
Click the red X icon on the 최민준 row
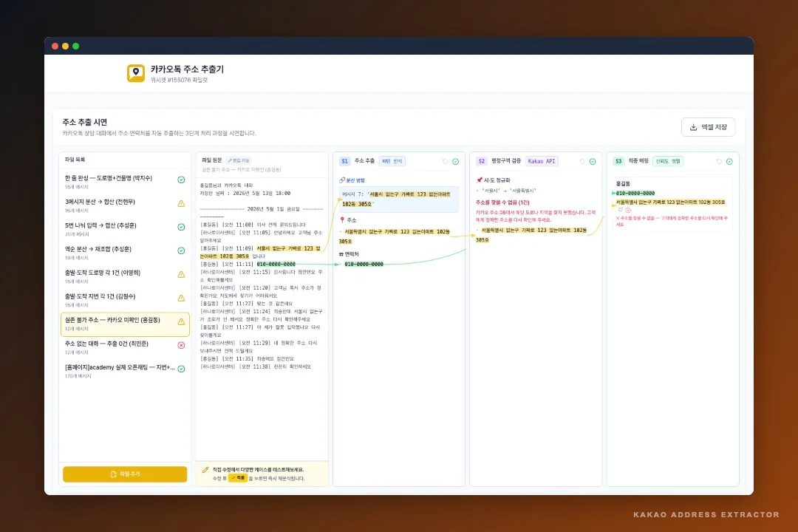pos(181,345)
